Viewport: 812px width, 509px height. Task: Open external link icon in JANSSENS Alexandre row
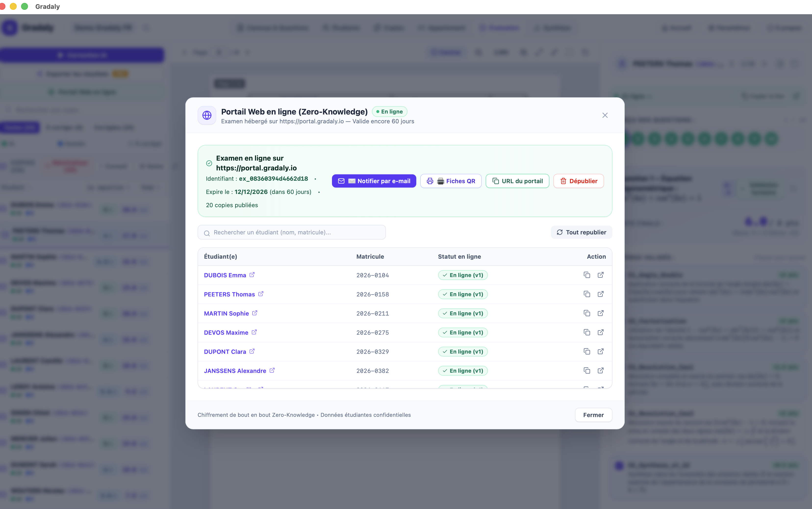click(600, 371)
